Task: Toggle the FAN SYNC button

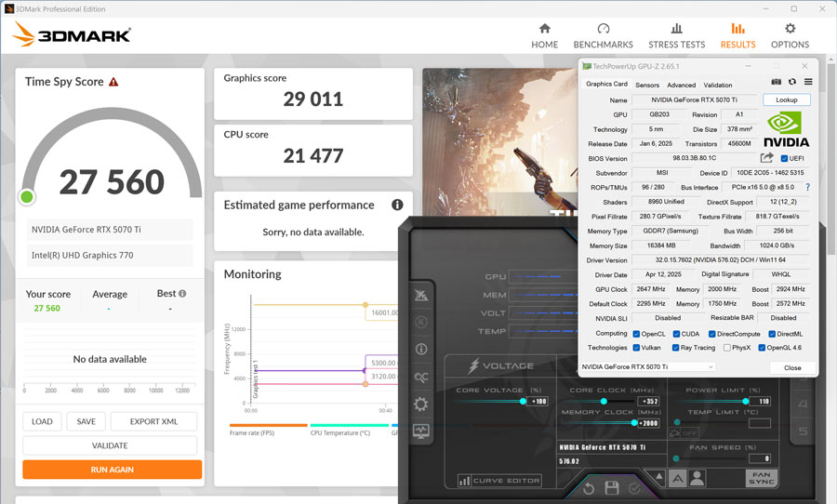Action: tap(761, 478)
